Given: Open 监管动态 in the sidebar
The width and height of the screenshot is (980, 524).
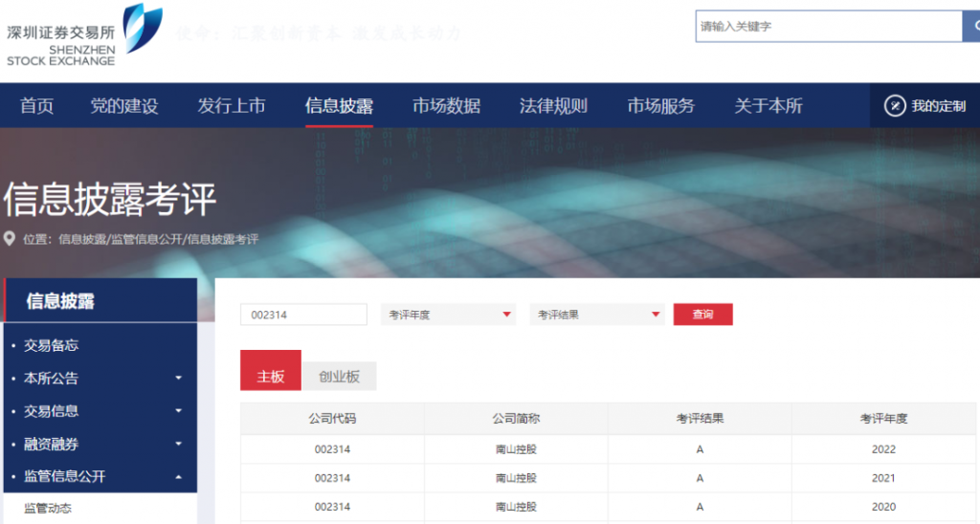Looking at the screenshot, I should (48, 509).
